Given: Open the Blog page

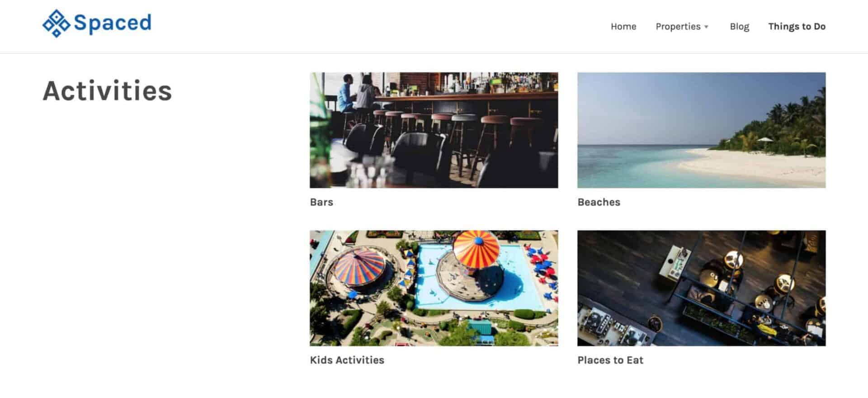Looking at the screenshot, I should click(x=739, y=26).
